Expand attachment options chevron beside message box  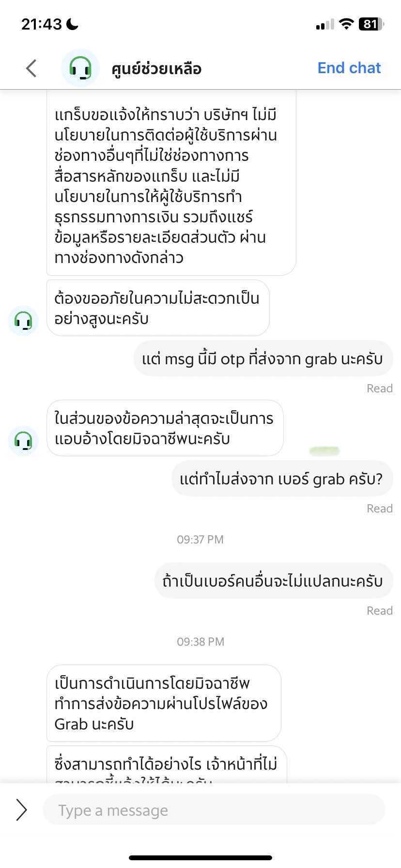click(21, 809)
